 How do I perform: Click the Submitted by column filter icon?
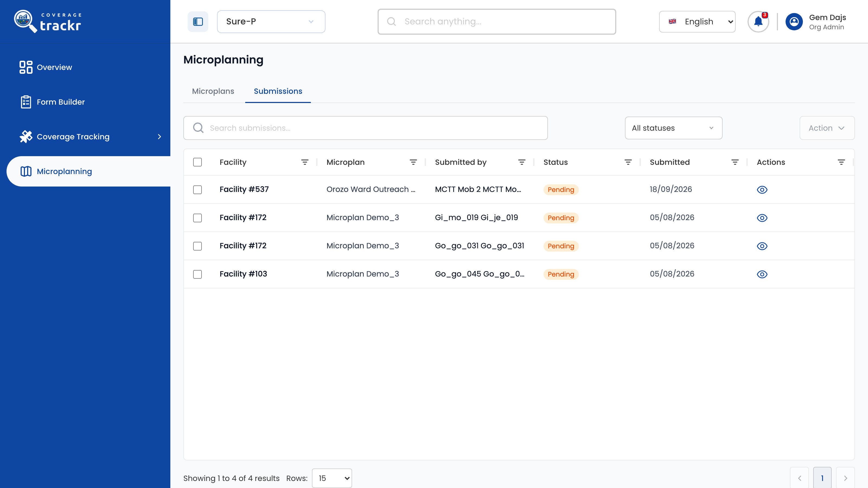pyautogui.click(x=522, y=162)
